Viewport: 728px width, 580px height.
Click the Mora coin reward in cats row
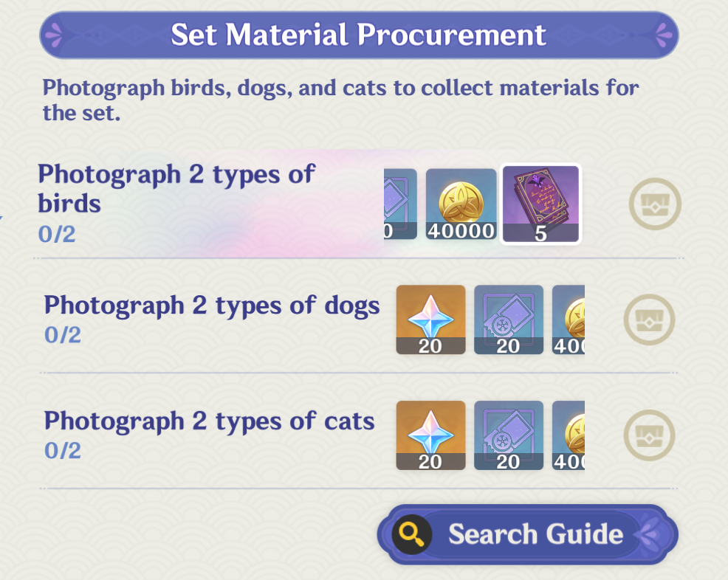[x=569, y=435]
